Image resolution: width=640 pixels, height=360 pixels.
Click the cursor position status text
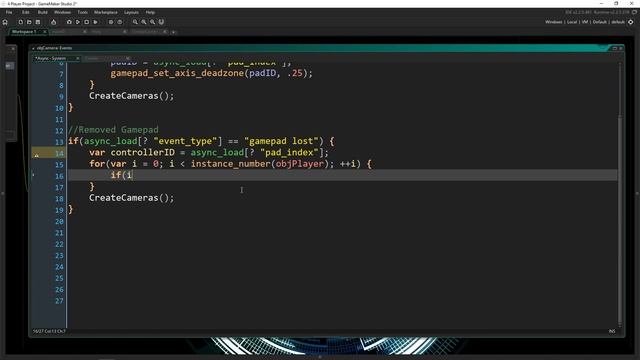tap(49, 331)
